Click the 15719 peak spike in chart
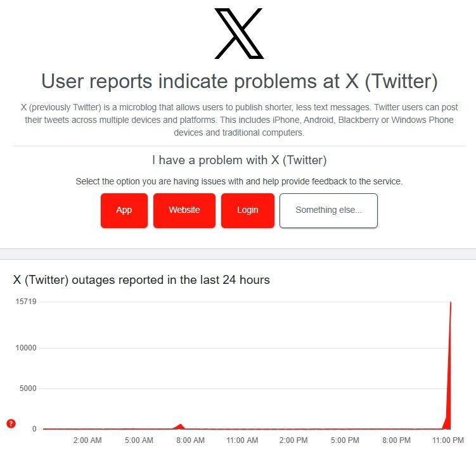 point(450,334)
